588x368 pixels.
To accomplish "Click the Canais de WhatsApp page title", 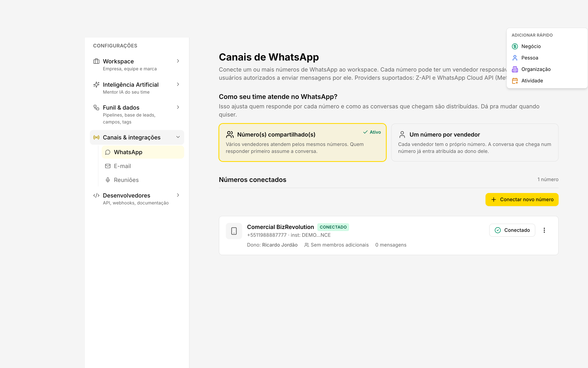I will click(269, 57).
